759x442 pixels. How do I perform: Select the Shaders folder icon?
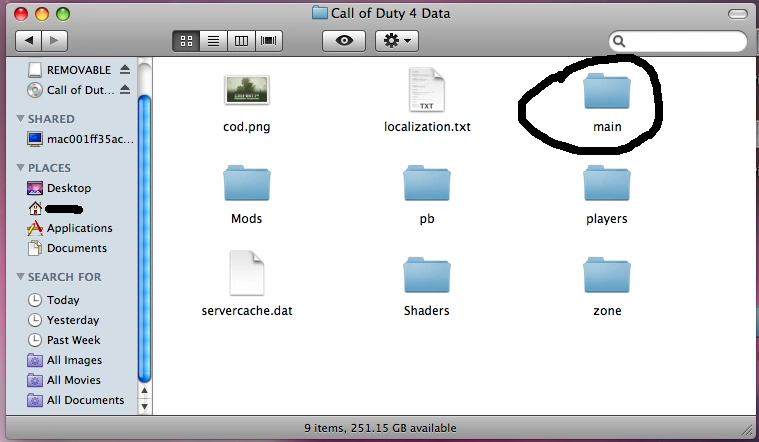pyautogui.click(x=427, y=275)
